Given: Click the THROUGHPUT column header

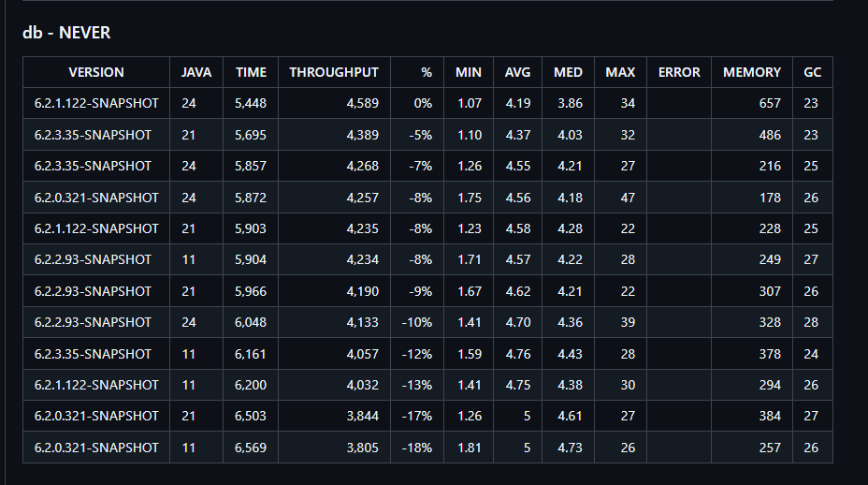Looking at the screenshot, I should click(334, 72).
